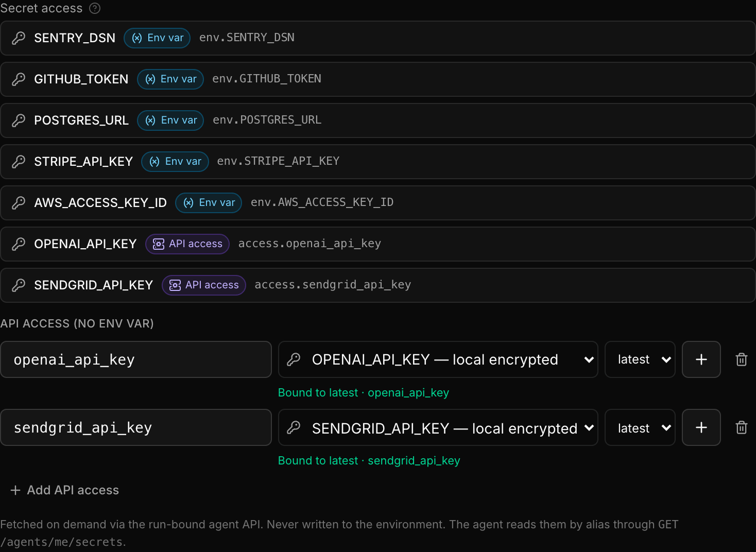
Task: Select the OPENAI_API_KEY secret name in list
Action: (x=85, y=244)
